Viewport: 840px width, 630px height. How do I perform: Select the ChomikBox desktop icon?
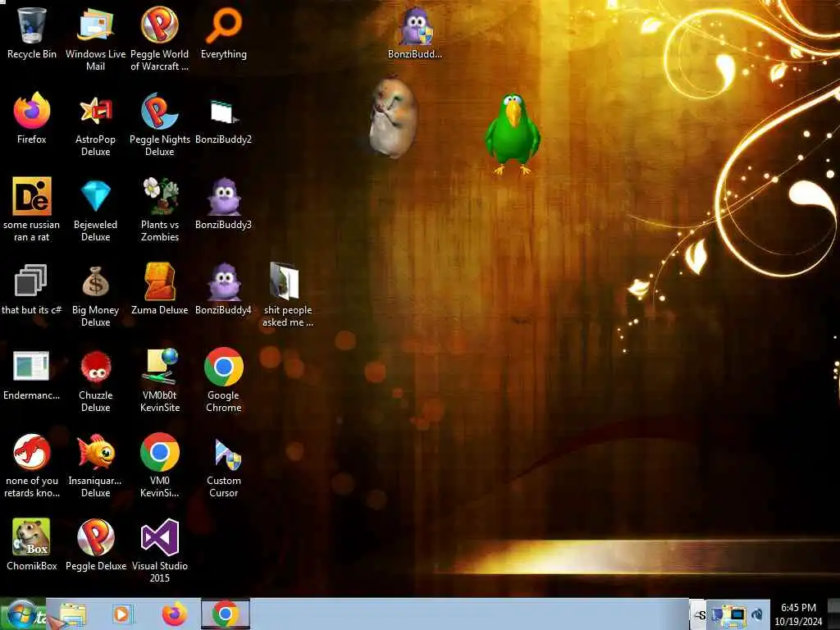[x=32, y=545]
